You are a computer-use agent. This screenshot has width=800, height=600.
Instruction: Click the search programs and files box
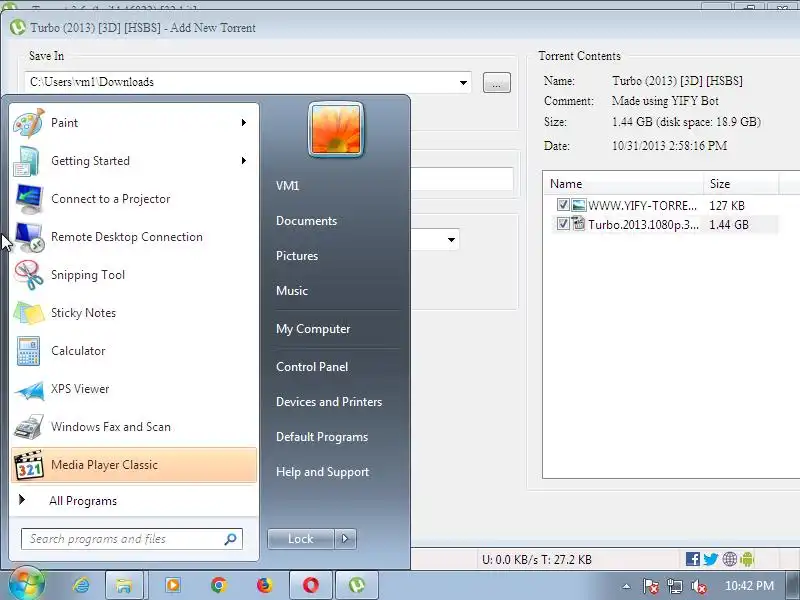(132, 539)
